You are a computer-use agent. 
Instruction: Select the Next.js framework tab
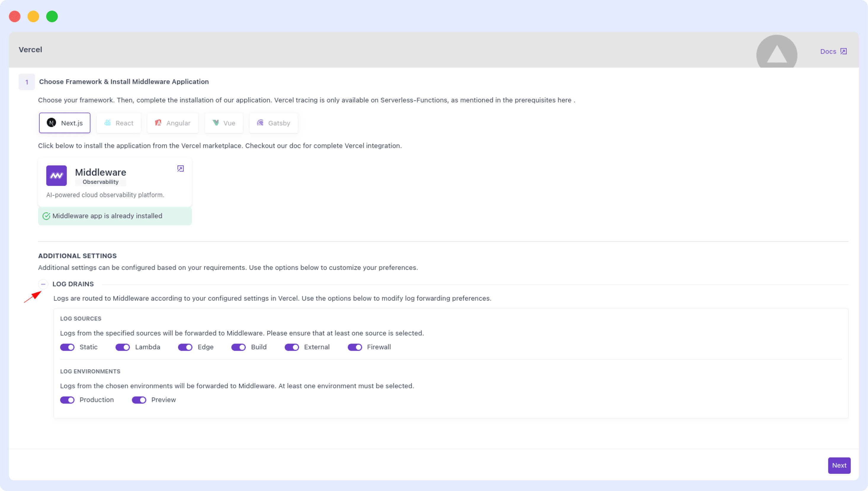pyautogui.click(x=65, y=123)
